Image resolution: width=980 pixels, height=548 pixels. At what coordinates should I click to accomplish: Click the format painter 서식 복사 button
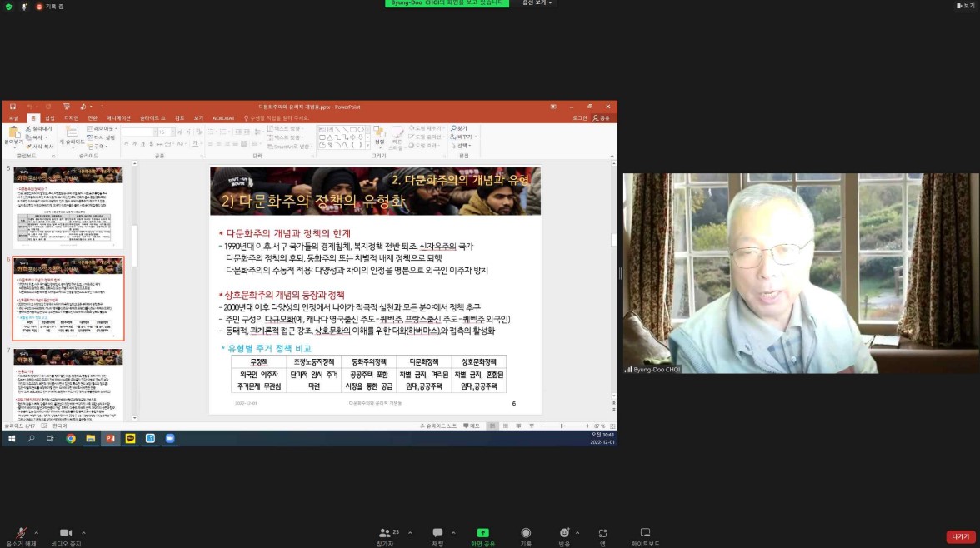(39, 147)
